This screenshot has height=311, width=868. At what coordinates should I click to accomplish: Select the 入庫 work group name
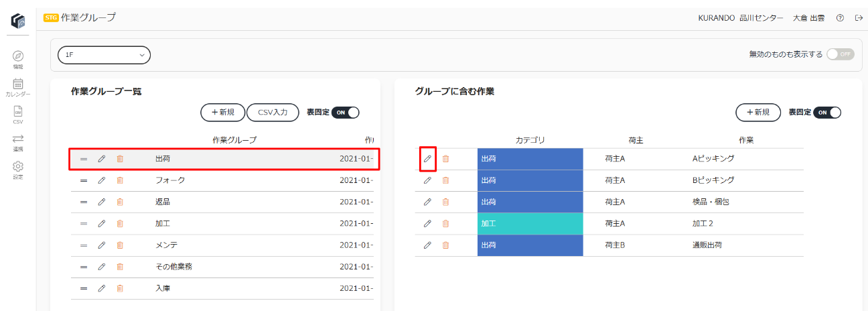[x=163, y=288]
